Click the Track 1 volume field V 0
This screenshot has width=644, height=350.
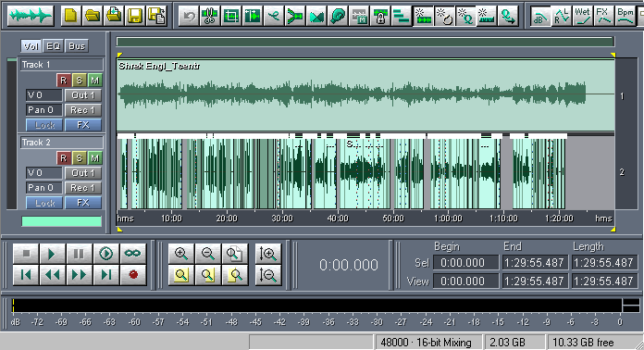[43, 95]
